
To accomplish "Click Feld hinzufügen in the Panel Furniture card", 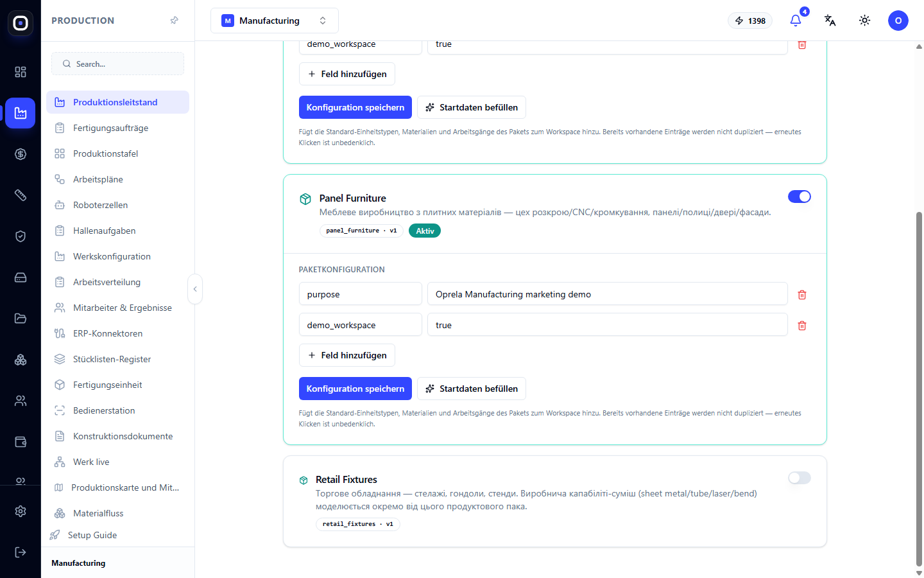I will (x=347, y=355).
